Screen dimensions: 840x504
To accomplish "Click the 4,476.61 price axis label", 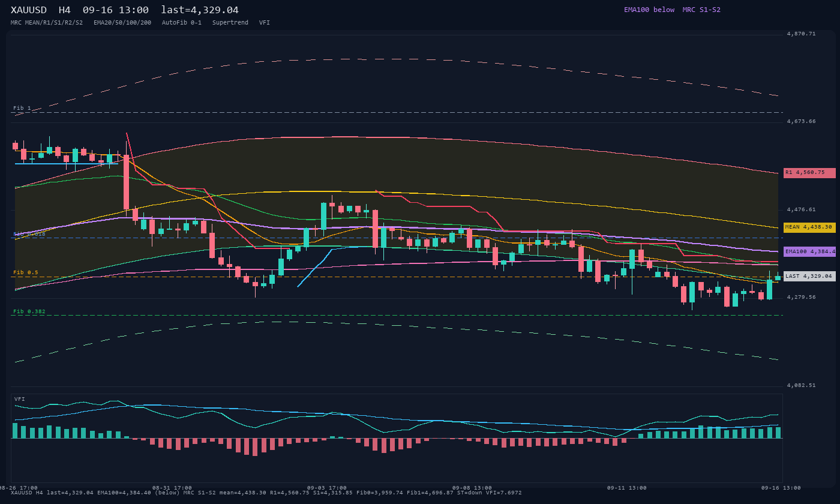I will click(802, 209).
